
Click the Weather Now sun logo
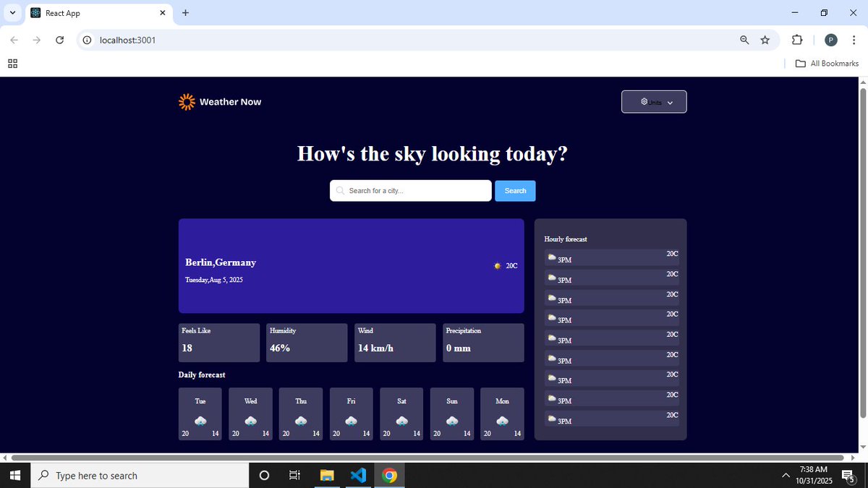coord(187,102)
